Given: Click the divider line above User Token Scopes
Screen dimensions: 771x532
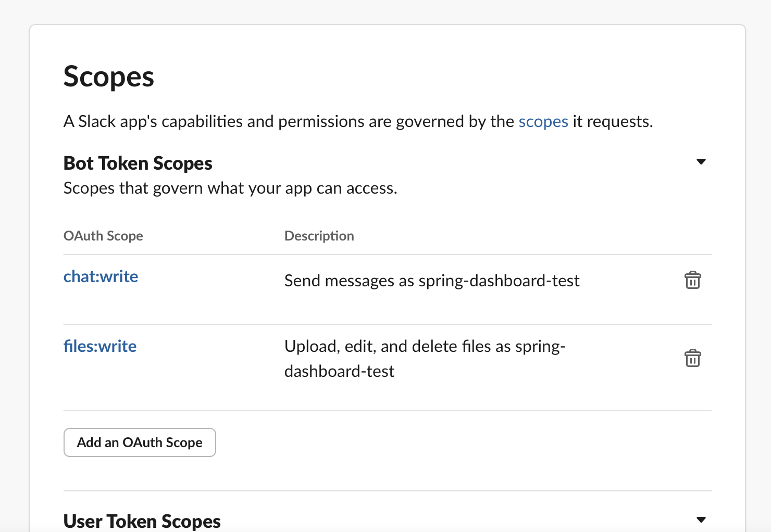Looking at the screenshot, I should click(x=387, y=491).
